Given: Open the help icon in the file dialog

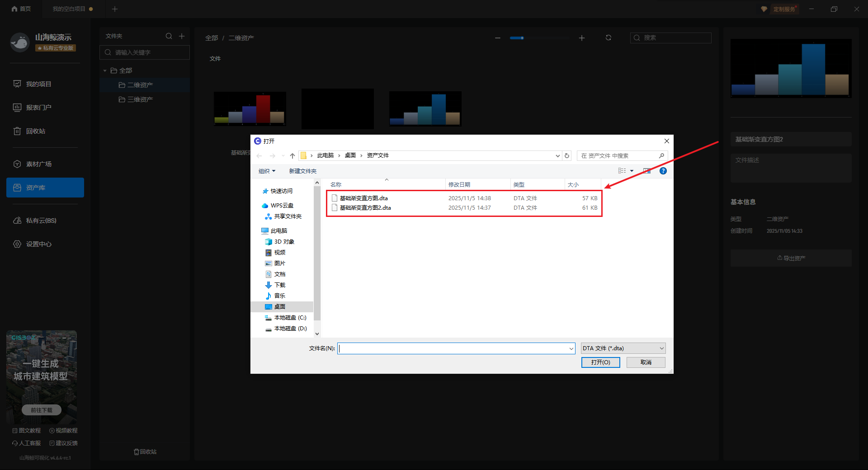Looking at the screenshot, I should pos(663,171).
